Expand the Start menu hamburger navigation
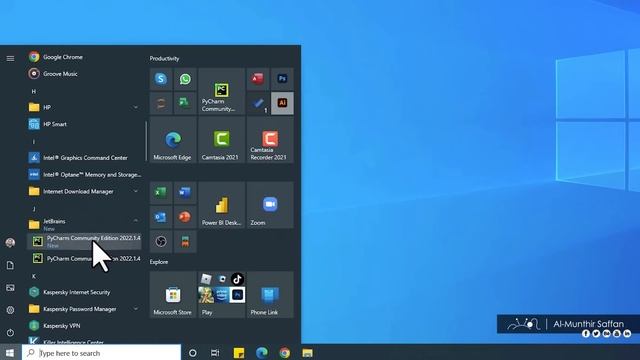 pyautogui.click(x=10, y=58)
